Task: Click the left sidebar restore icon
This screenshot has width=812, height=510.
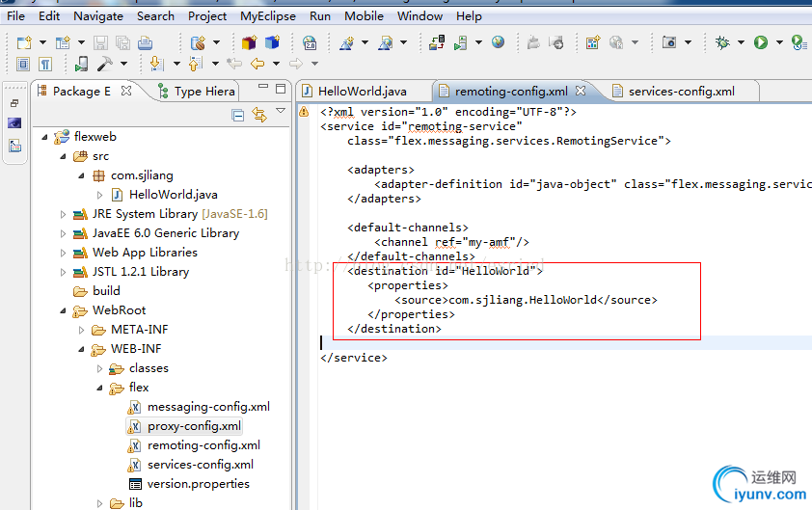Action: point(14,103)
